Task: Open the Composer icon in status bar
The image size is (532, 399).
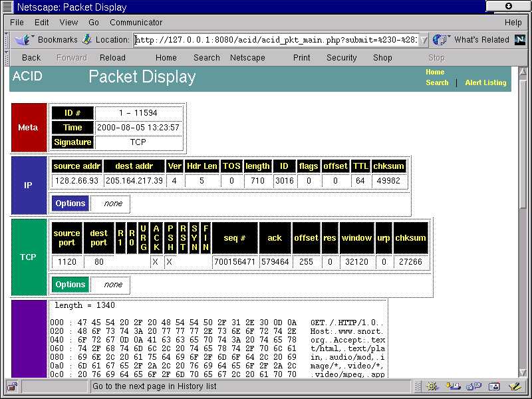Action: pyautogui.click(x=514, y=386)
